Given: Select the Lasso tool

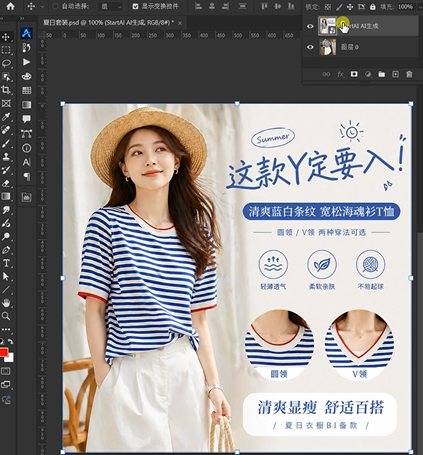Looking at the screenshot, I should [6, 63].
